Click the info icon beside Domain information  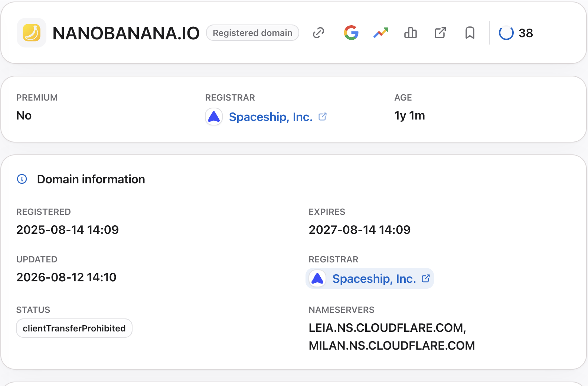[22, 179]
